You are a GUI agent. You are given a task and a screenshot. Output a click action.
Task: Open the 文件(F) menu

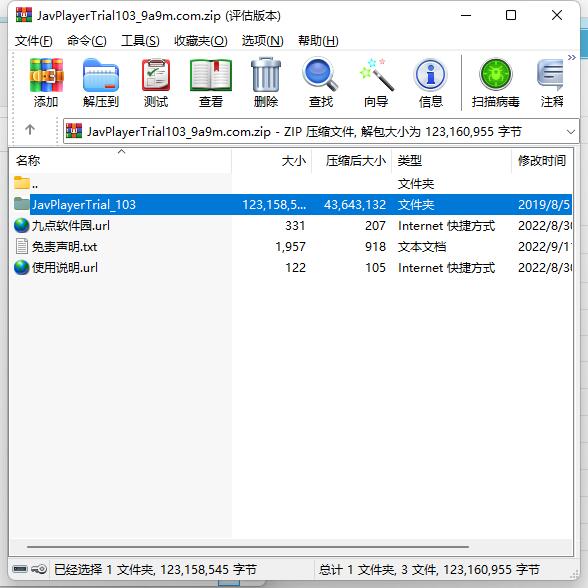tap(33, 40)
